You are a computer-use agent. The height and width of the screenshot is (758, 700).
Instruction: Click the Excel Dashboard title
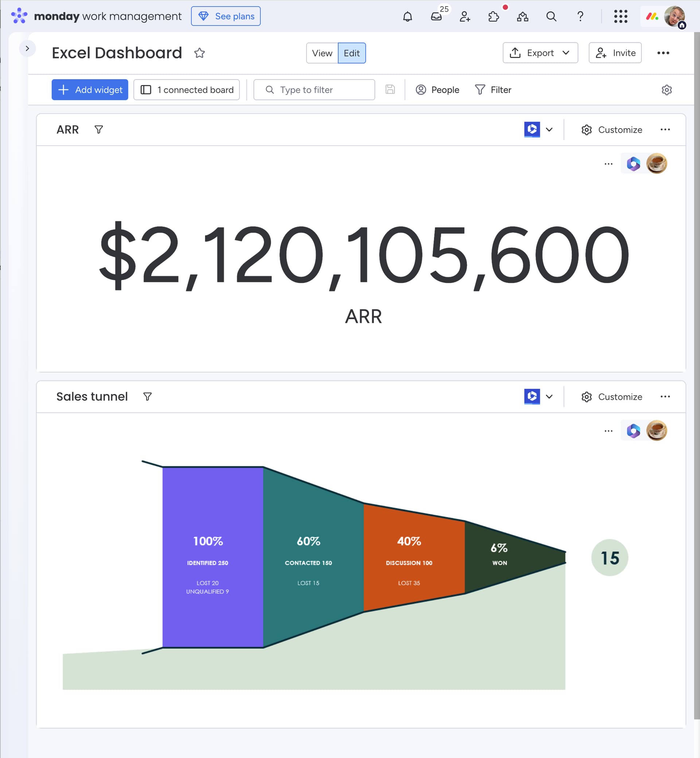117,53
